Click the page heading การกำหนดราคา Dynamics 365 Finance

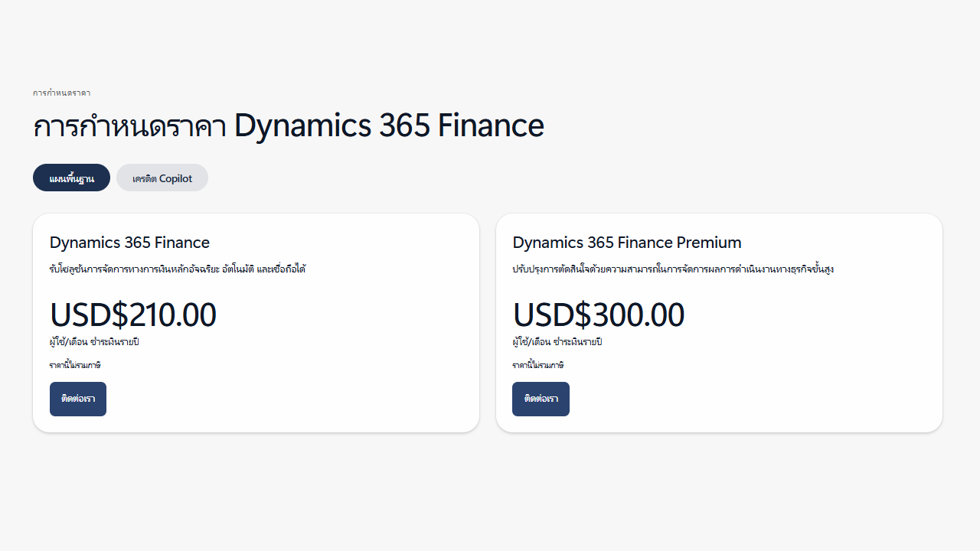[289, 125]
